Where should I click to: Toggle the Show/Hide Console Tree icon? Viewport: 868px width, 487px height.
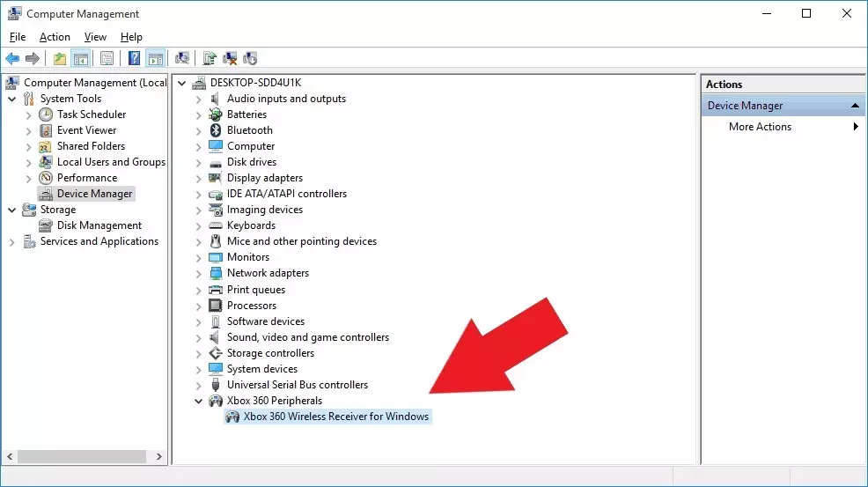(x=81, y=59)
